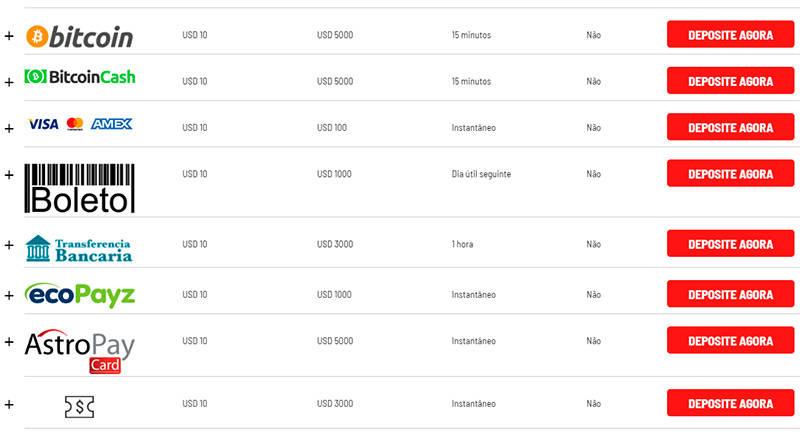This screenshot has width=800, height=432.
Task: Expand the AstroPay Card row
Action: [9, 342]
